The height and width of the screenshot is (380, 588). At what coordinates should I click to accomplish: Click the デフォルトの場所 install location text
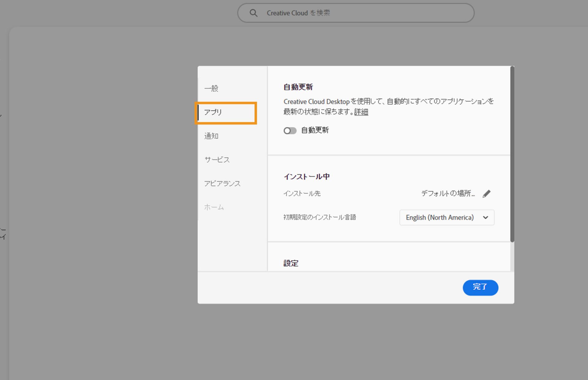(448, 193)
